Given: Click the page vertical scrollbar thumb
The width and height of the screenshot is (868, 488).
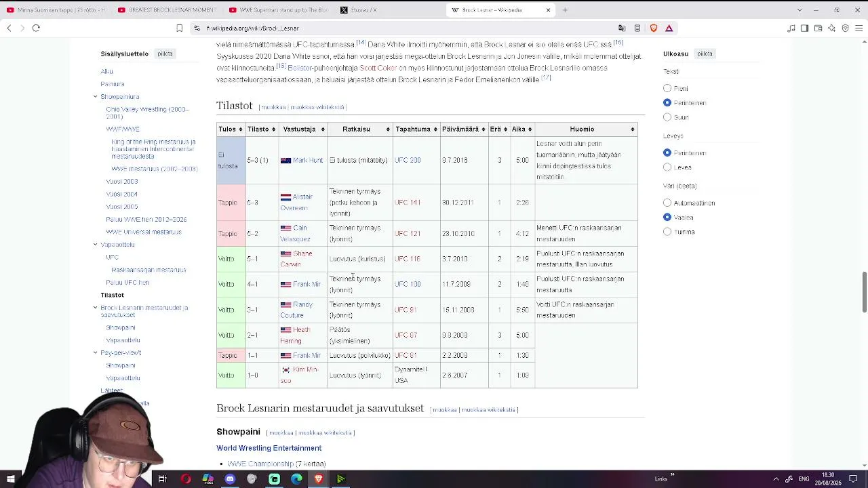Looking at the screenshot, I should 864,291.
